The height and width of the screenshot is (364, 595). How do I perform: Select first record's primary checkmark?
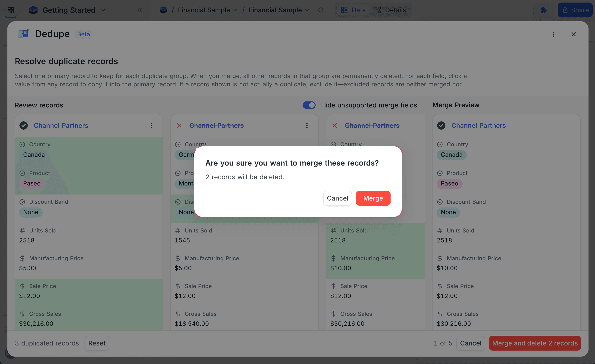pos(24,126)
